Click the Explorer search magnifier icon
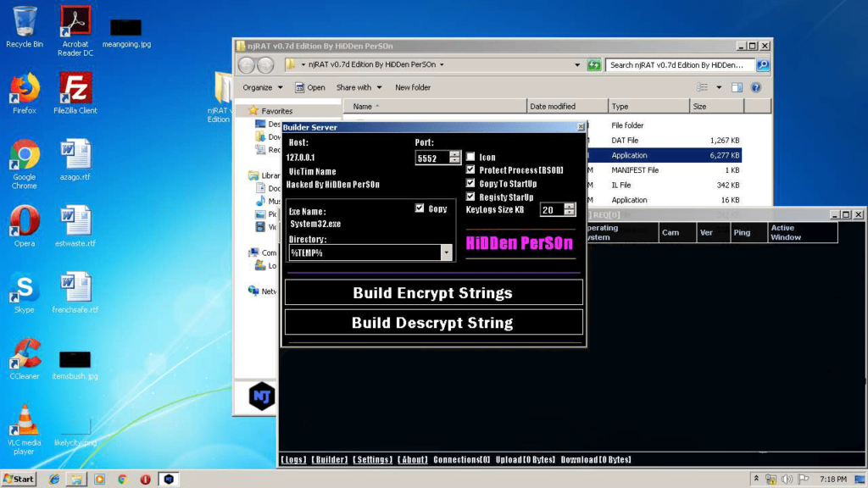 pyautogui.click(x=763, y=64)
